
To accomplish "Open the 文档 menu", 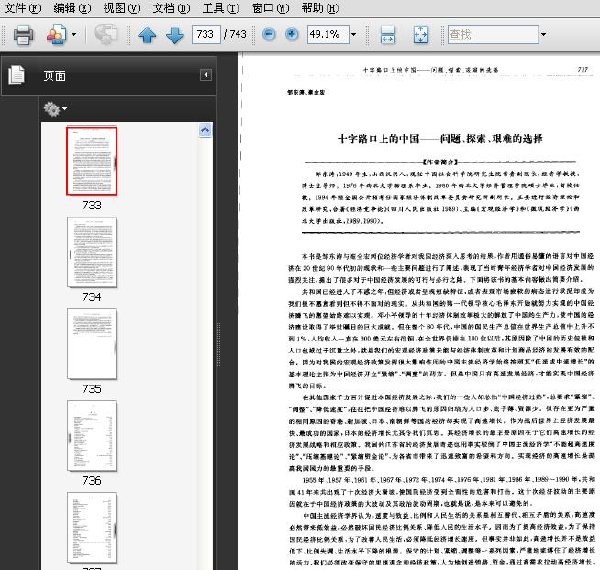I will pyautogui.click(x=171, y=8).
